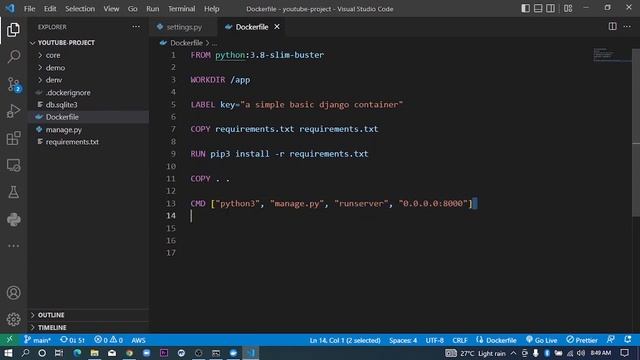Open the Edit menu
The image size is (640, 360).
coord(50,9)
